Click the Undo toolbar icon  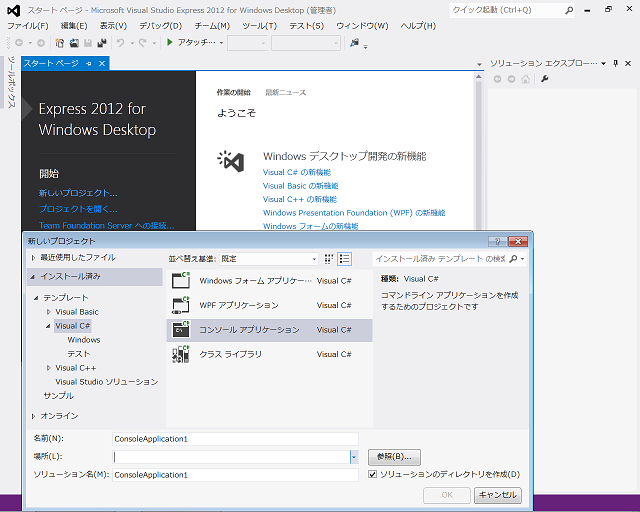coord(120,42)
